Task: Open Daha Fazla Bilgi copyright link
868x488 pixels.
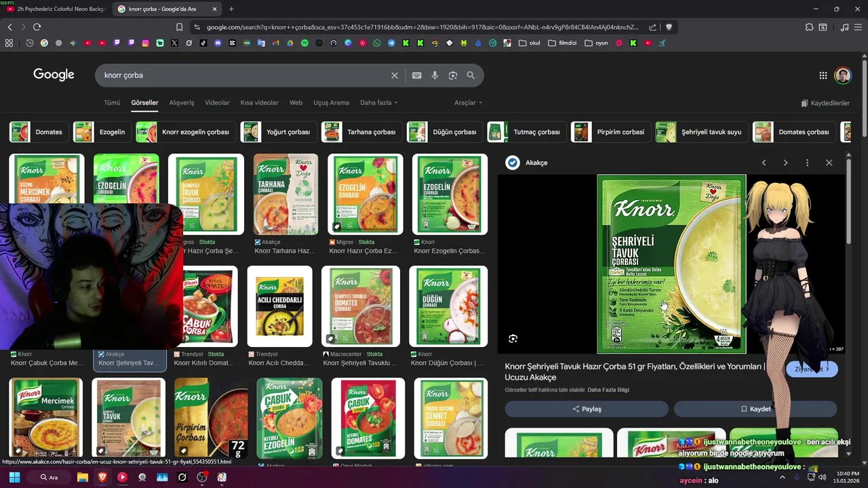Action: [x=608, y=390]
